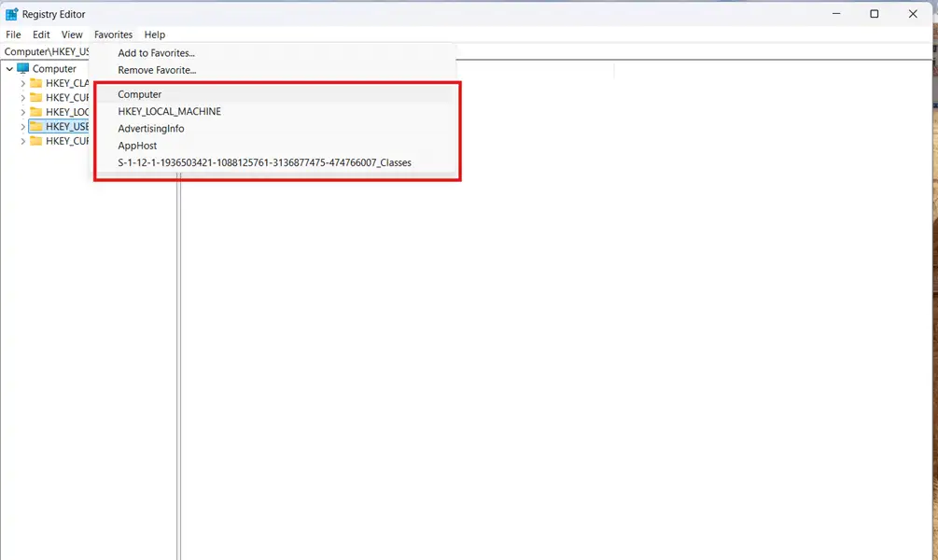Viewport: 938px width, 560px height.
Task: Expand the HKEY_CLA tree branch
Action: [x=22, y=83]
